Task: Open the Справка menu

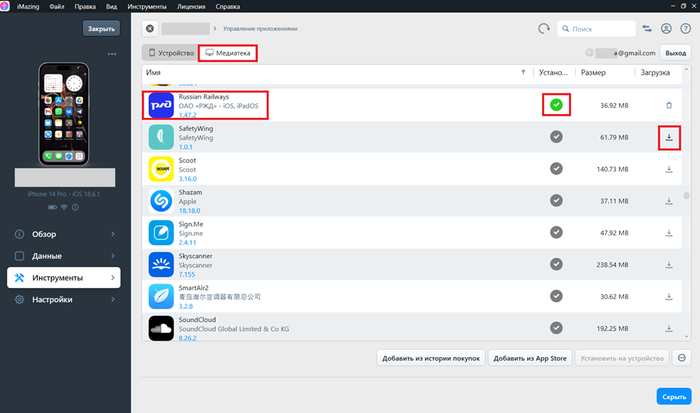Action: pyautogui.click(x=228, y=7)
